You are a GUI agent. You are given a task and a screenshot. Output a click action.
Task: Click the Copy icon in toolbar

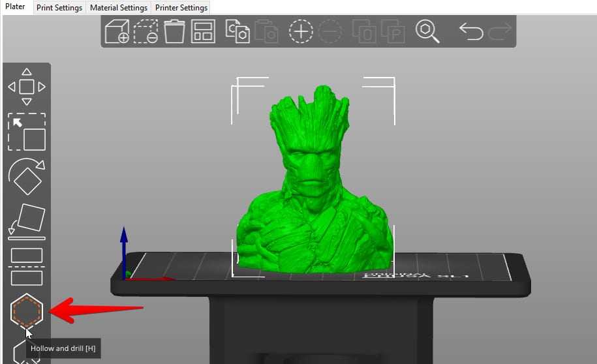click(x=237, y=31)
